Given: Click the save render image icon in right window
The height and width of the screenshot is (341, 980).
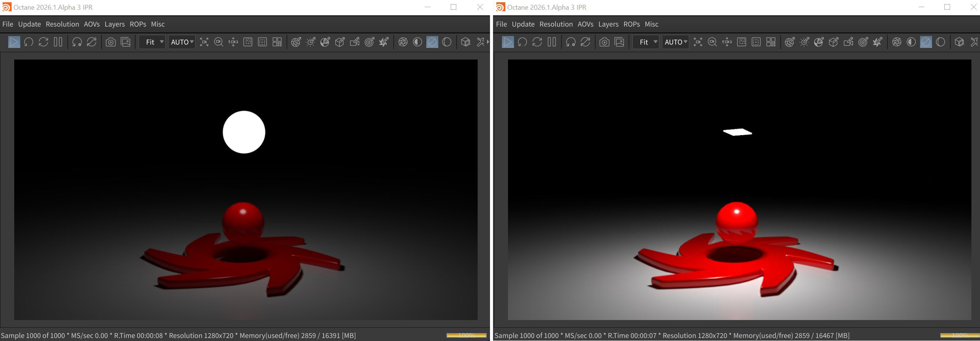Looking at the screenshot, I should [x=619, y=42].
